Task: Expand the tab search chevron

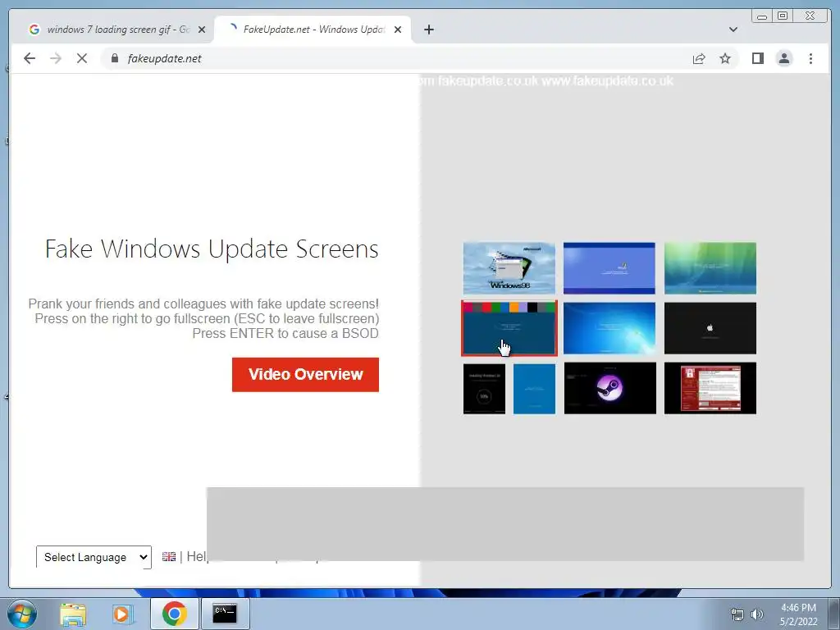Action: point(733,30)
